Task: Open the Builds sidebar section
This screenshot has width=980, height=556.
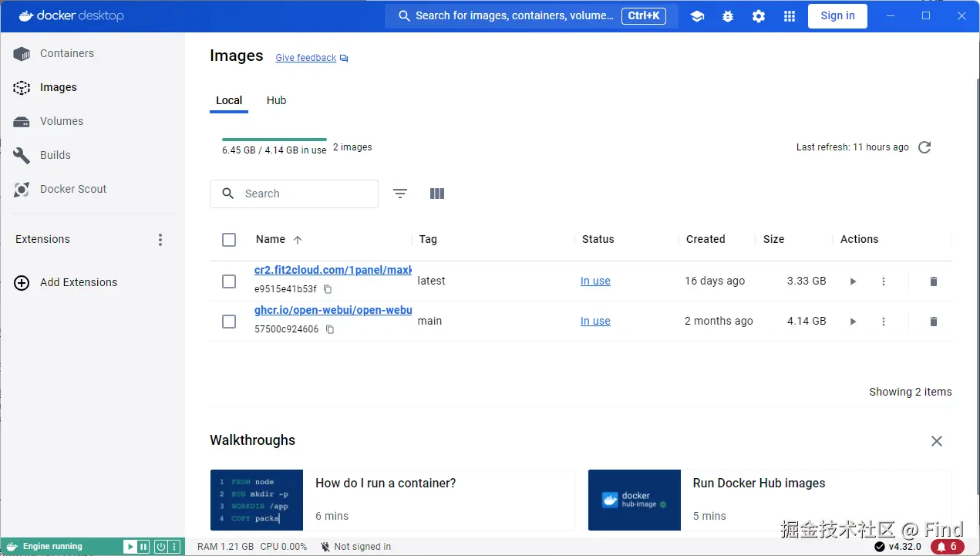Action: tap(93, 155)
